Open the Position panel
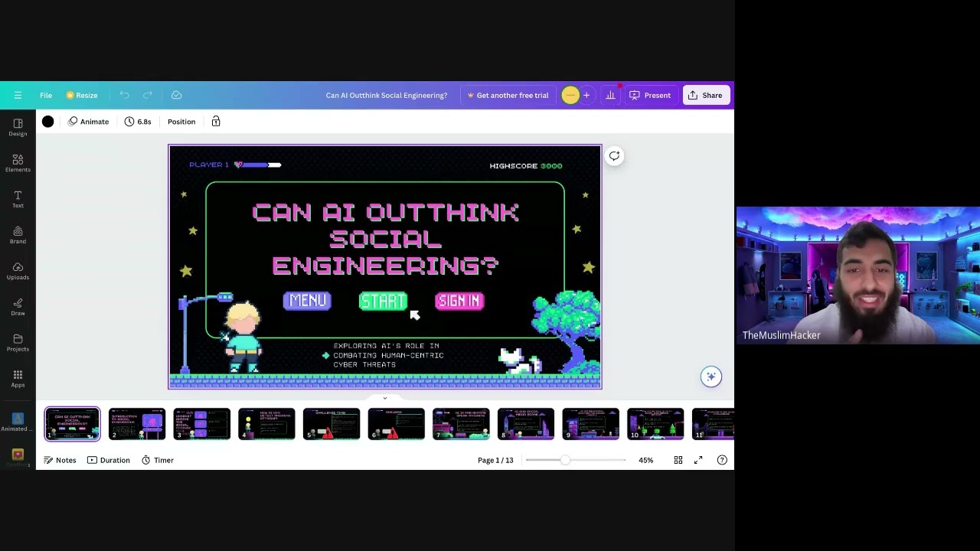 point(181,122)
